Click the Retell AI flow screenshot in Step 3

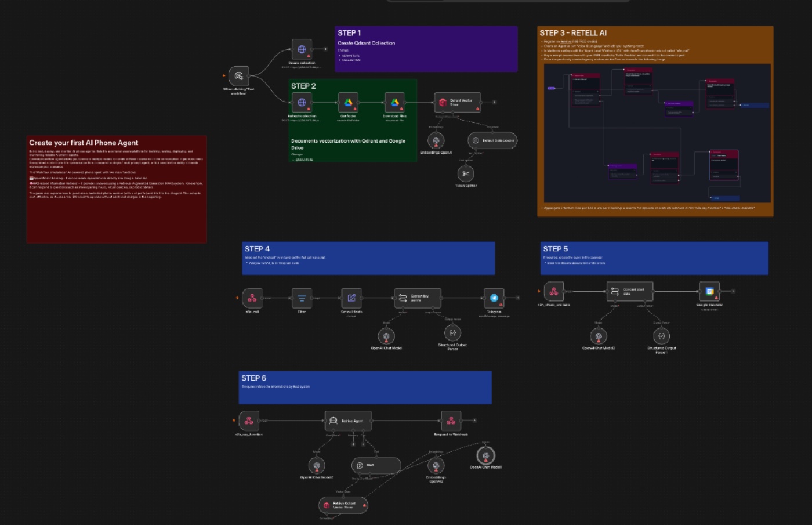click(657, 133)
